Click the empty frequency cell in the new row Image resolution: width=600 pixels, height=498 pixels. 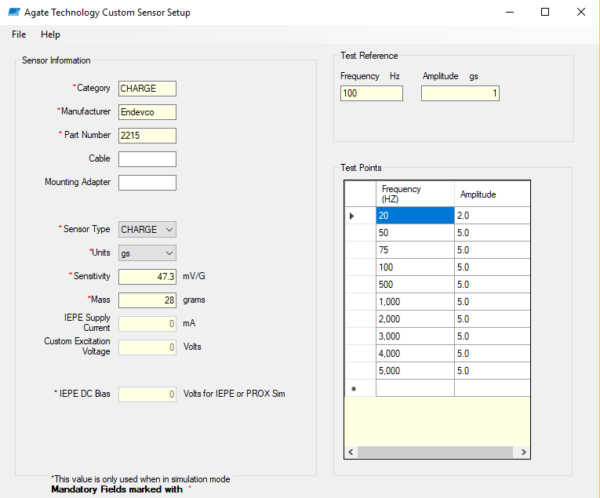[x=415, y=388]
